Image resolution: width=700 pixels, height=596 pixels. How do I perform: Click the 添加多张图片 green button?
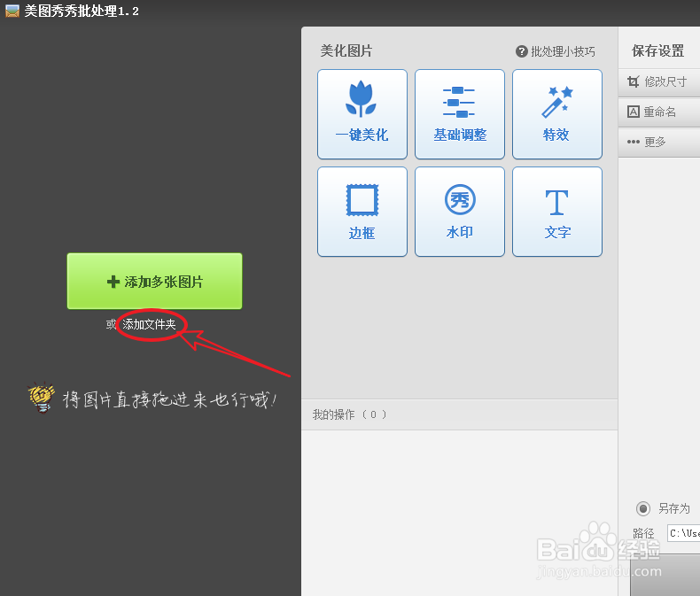coord(154,281)
